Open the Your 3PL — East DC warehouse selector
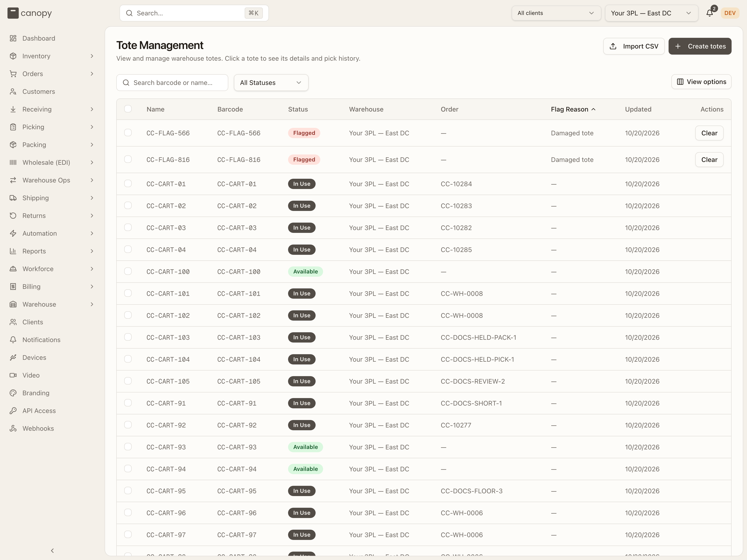The height and width of the screenshot is (560, 747). point(652,13)
